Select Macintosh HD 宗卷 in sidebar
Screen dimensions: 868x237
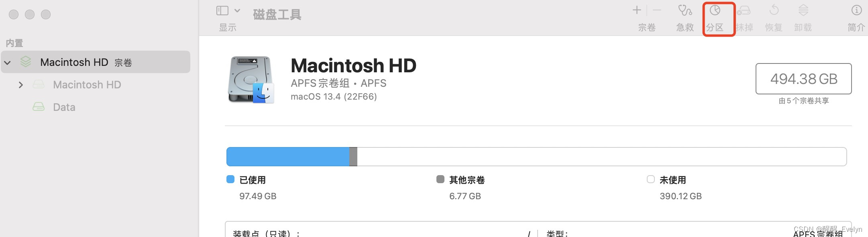pyautogui.click(x=73, y=62)
